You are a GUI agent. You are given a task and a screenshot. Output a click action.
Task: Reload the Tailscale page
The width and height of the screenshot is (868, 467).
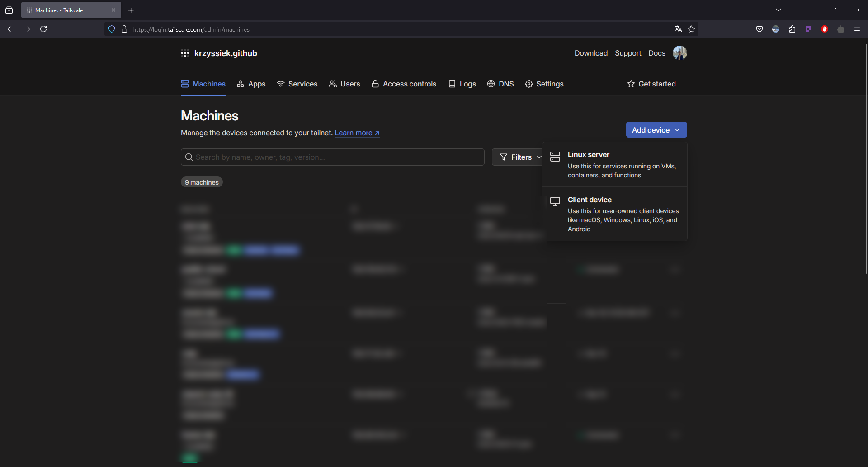[x=43, y=29]
